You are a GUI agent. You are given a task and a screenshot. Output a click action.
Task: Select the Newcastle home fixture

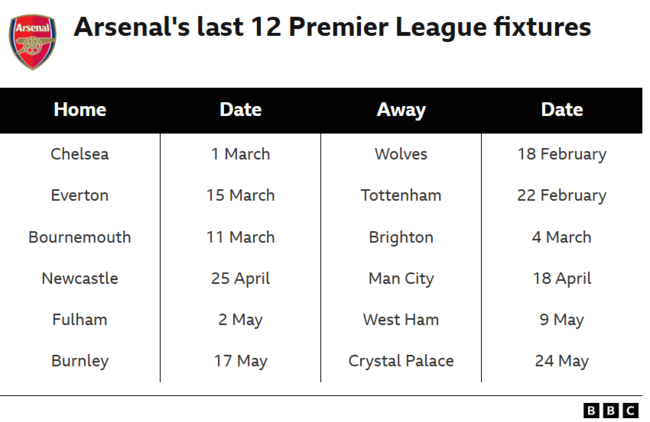pyautogui.click(x=80, y=278)
